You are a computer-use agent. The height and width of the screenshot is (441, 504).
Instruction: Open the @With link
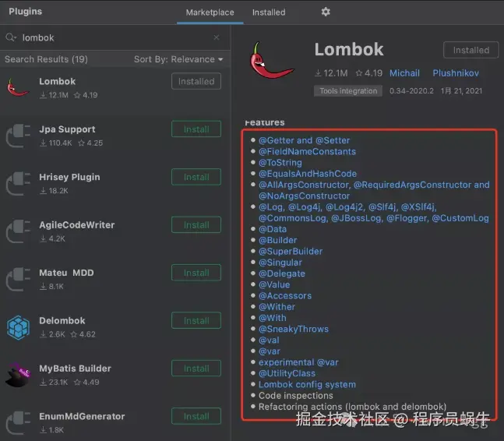point(272,318)
